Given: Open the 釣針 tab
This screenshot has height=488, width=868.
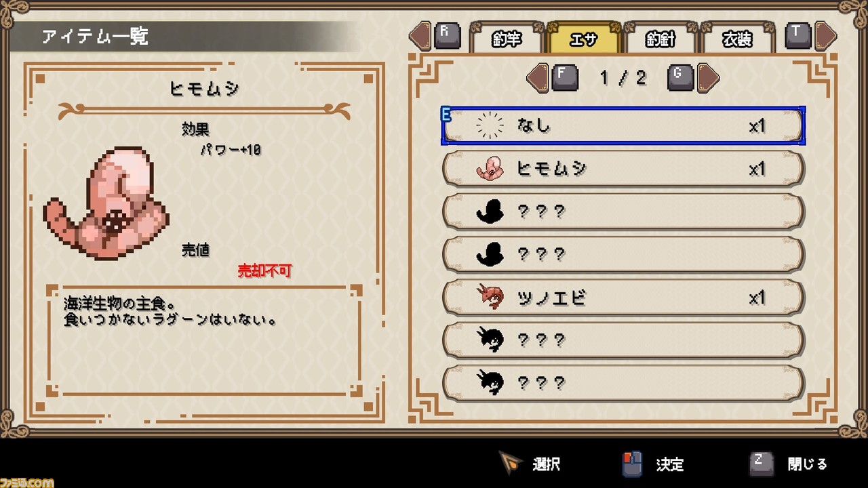Looking at the screenshot, I should tap(660, 38).
